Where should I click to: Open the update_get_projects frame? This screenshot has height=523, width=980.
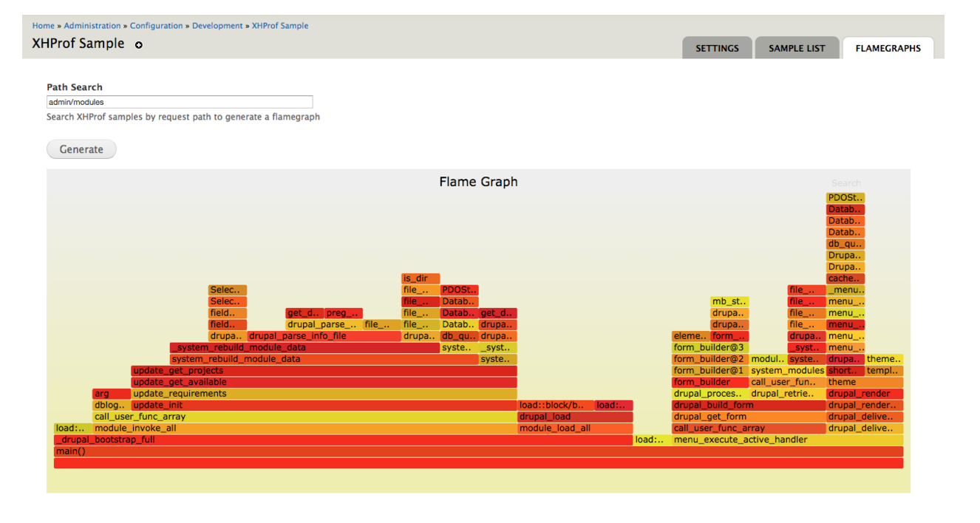click(324, 371)
